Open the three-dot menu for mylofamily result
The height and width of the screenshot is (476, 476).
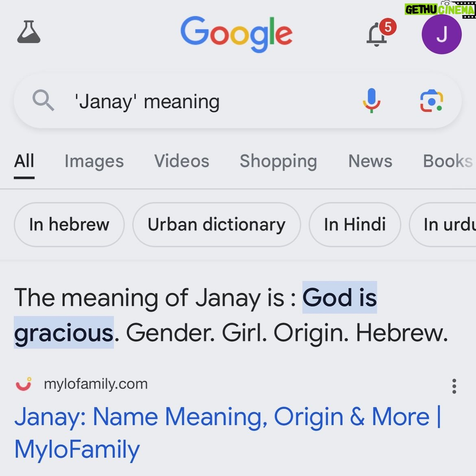coord(454,386)
